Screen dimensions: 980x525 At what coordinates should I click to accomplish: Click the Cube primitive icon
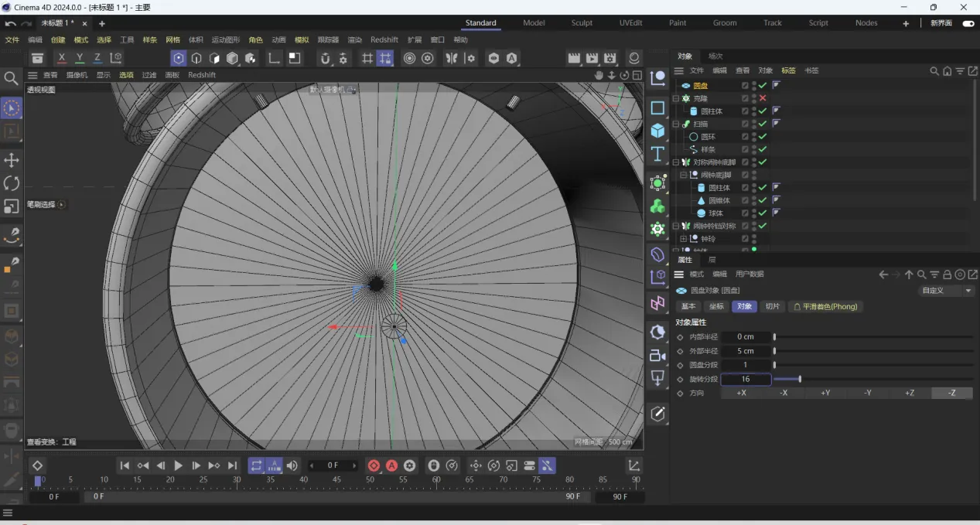(x=657, y=131)
